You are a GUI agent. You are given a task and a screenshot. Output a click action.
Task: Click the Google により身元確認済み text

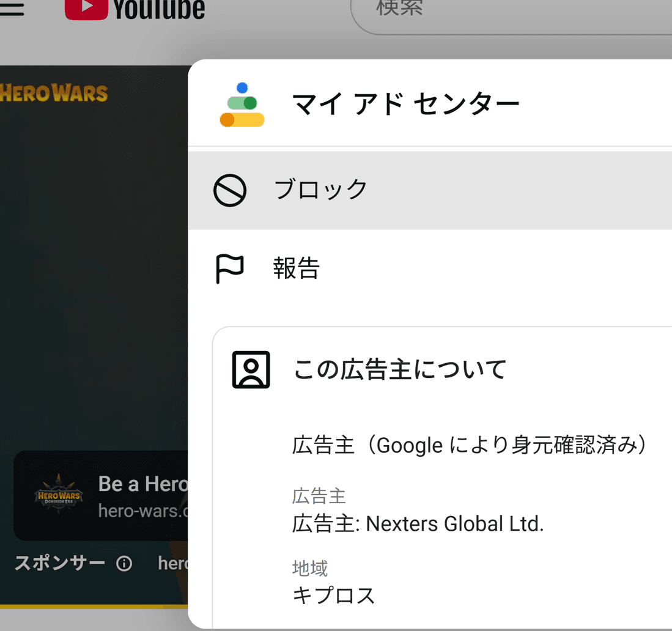[x=506, y=445]
